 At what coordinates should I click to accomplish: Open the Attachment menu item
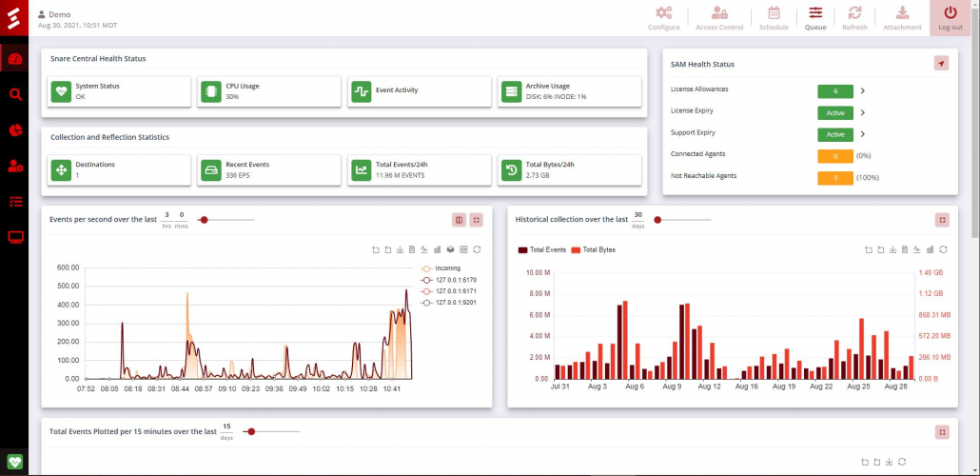[x=902, y=18]
